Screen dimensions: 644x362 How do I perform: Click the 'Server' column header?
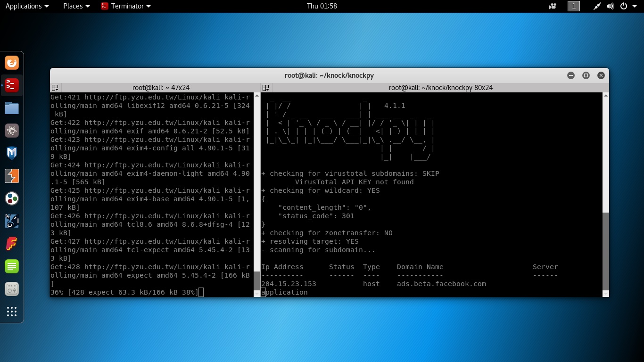click(545, 267)
